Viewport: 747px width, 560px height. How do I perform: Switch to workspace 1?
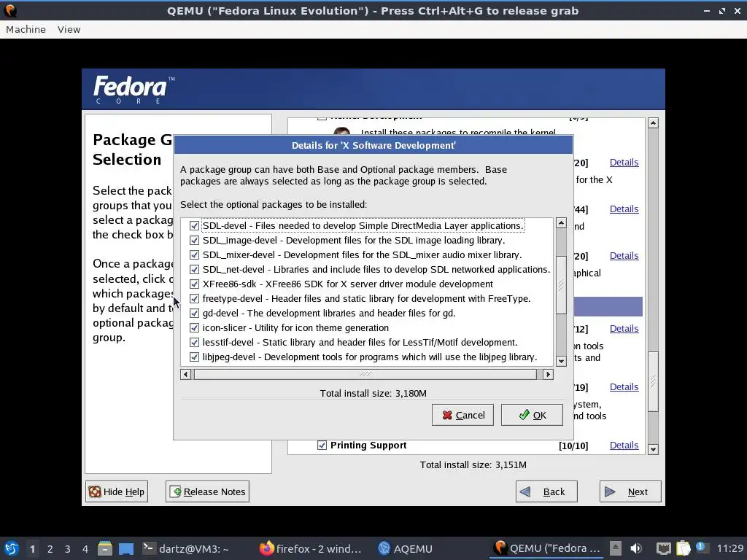(x=32, y=549)
